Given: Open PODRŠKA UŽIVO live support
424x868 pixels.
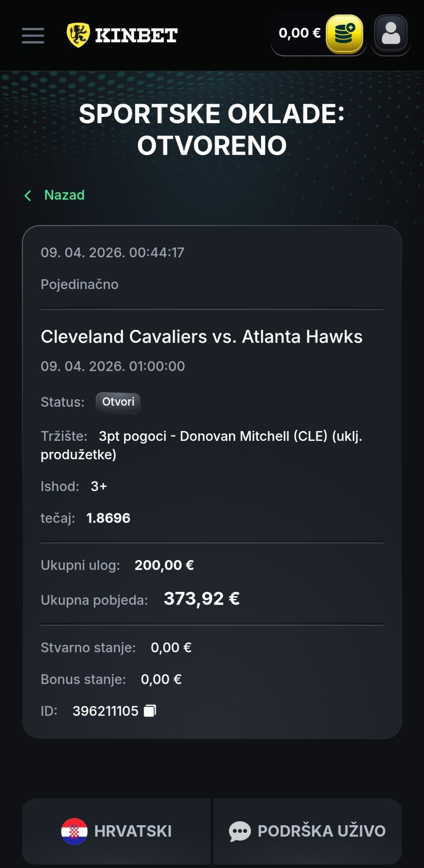Looking at the screenshot, I should pos(321,831).
